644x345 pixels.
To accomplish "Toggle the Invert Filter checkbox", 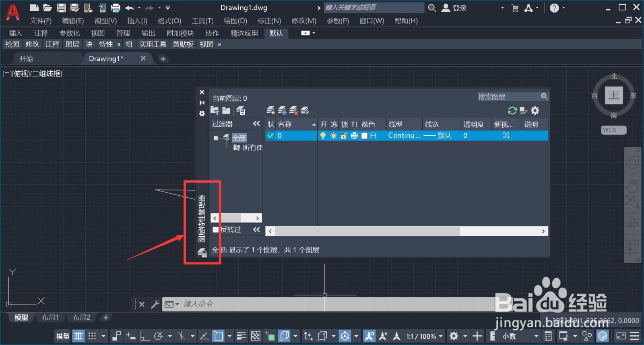I will pyautogui.click(x=216, y=229).
